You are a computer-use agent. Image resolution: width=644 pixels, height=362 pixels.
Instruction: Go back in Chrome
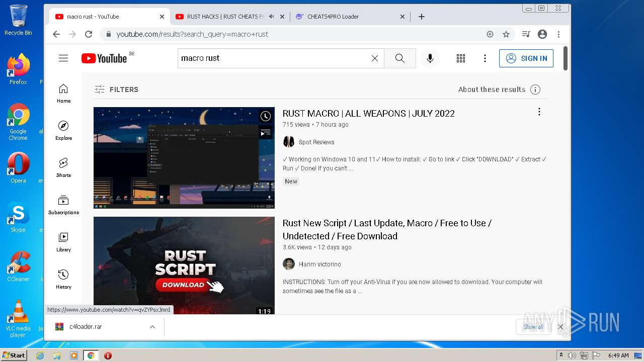[x=56, y=34]
